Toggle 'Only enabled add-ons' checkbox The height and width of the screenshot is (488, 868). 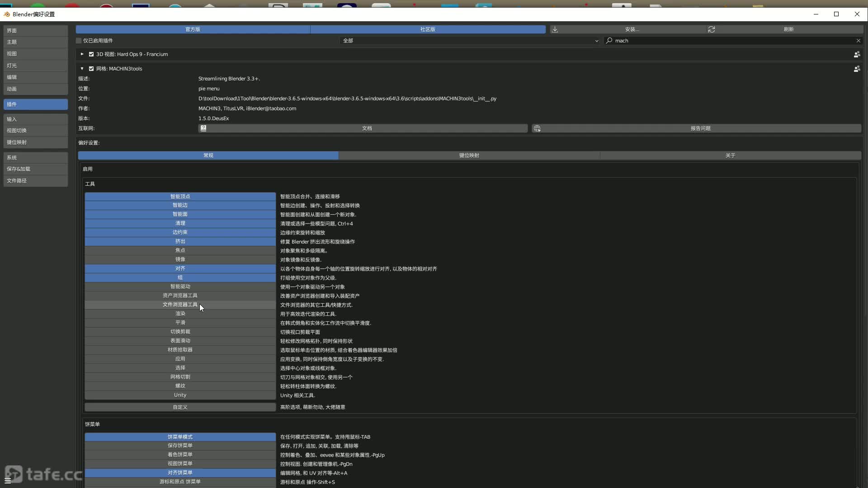pos(79,41)
